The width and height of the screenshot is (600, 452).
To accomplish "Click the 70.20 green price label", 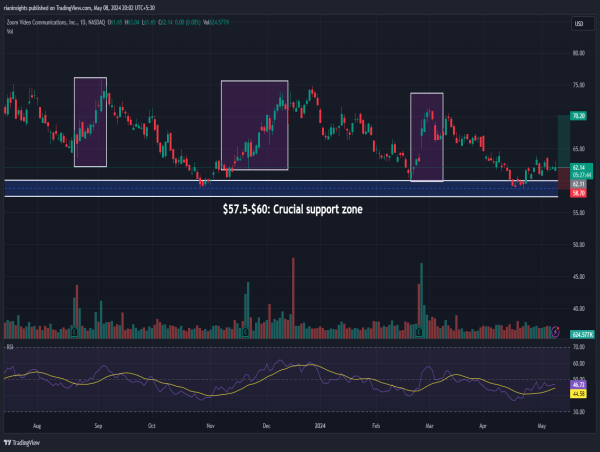I will (x=578, y=116).
